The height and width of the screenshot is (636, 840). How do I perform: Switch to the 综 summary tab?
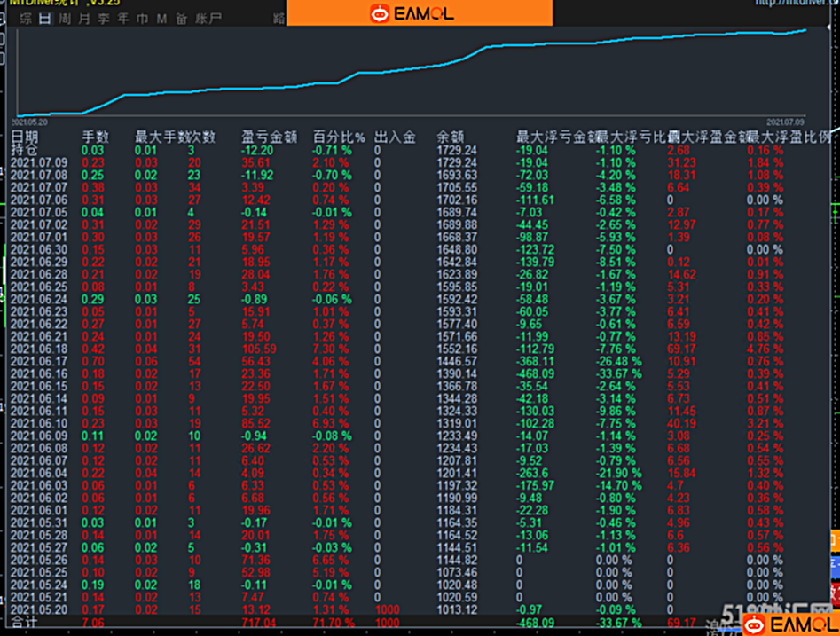(x=26, y=20)
